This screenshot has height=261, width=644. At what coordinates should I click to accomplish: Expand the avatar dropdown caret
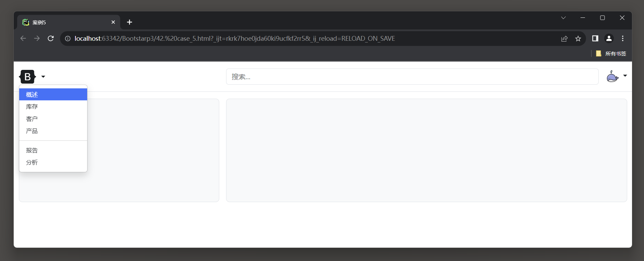tap(625, 76)
